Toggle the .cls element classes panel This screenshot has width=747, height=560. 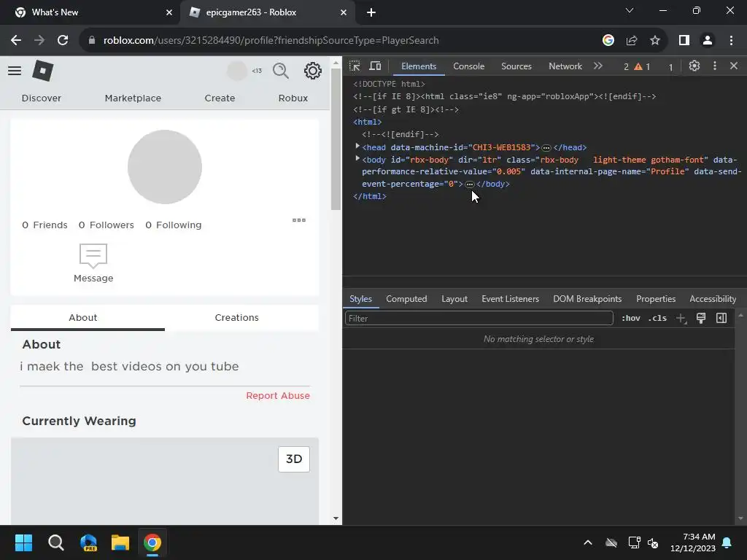[x=657, y=318]
